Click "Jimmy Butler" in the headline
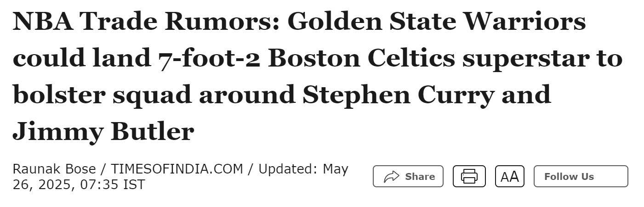 point(103,132)
